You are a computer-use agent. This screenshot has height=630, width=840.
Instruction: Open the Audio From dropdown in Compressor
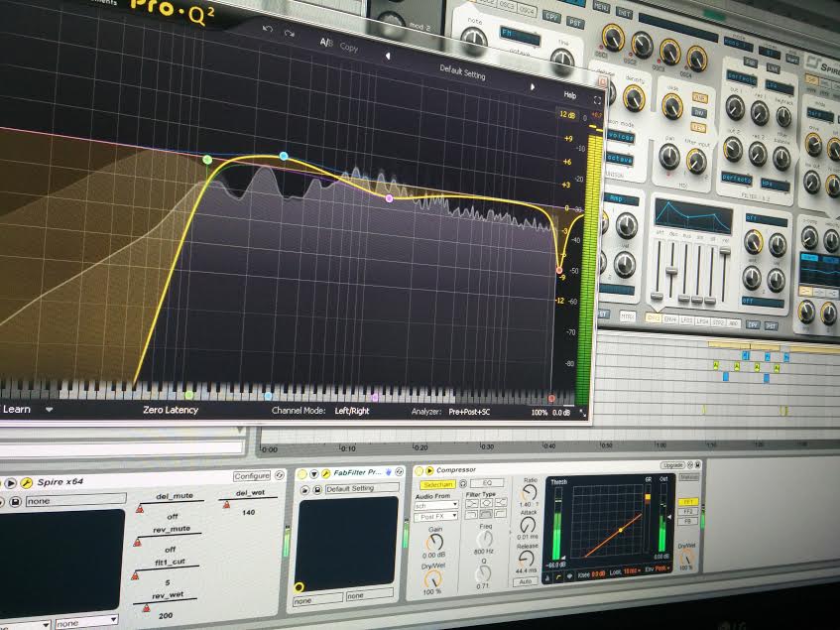(436, 505)
